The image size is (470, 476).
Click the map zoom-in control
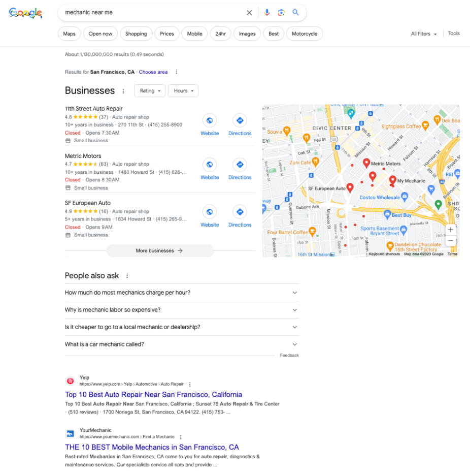point(450,230)
